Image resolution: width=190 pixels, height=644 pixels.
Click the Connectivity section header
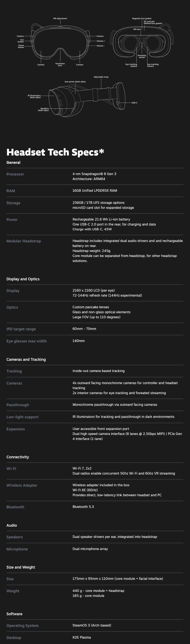(18, 457)
